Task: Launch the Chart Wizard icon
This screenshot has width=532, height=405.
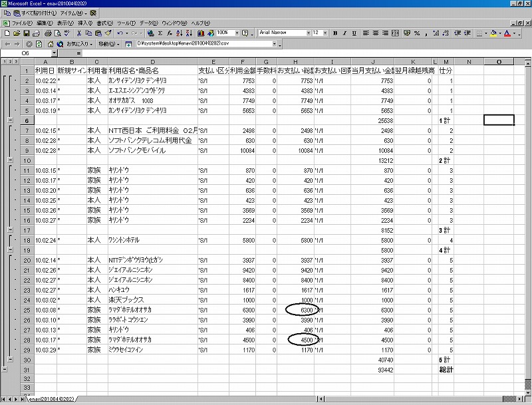Action: (x=201, y=33)
